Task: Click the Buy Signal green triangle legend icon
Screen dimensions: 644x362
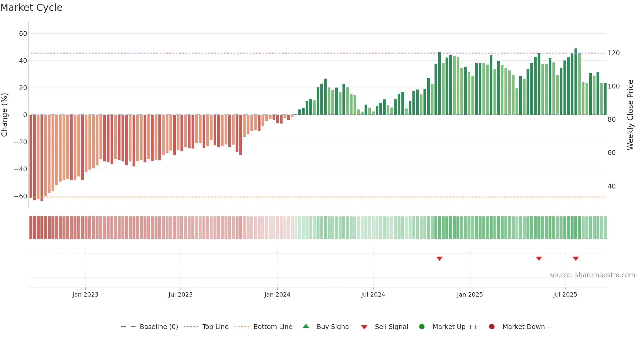Action: coord(306,326)
